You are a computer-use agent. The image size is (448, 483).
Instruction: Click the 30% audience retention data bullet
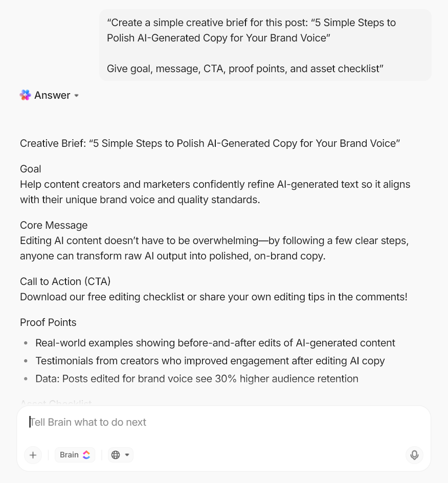(196, 379)
